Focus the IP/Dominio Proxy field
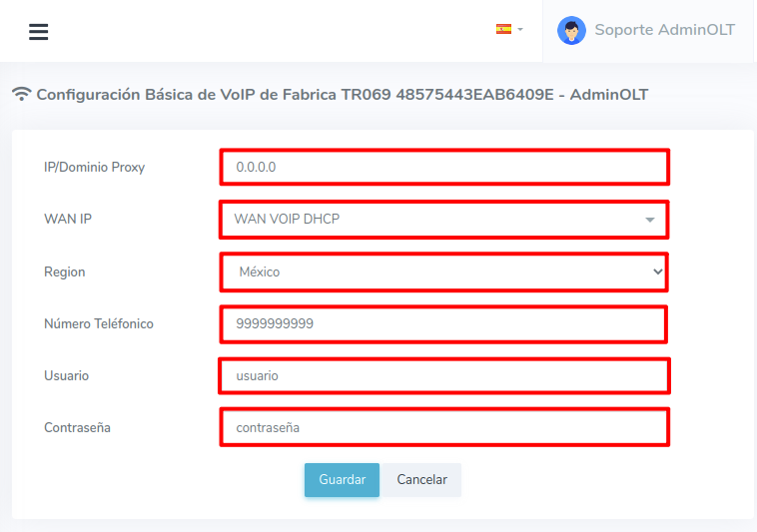This screenshot has width=757, height=532. tap(443, 167)
